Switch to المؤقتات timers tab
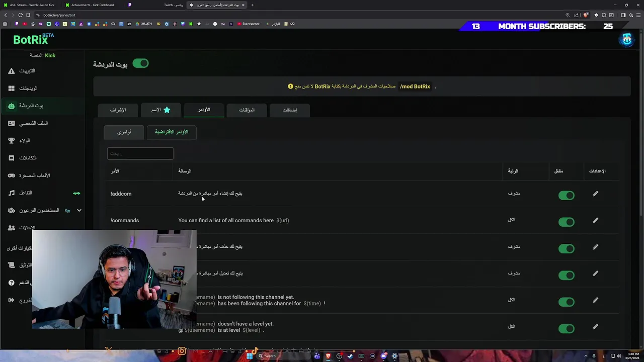Screen dimensions: 644x362 pos(247,110)
